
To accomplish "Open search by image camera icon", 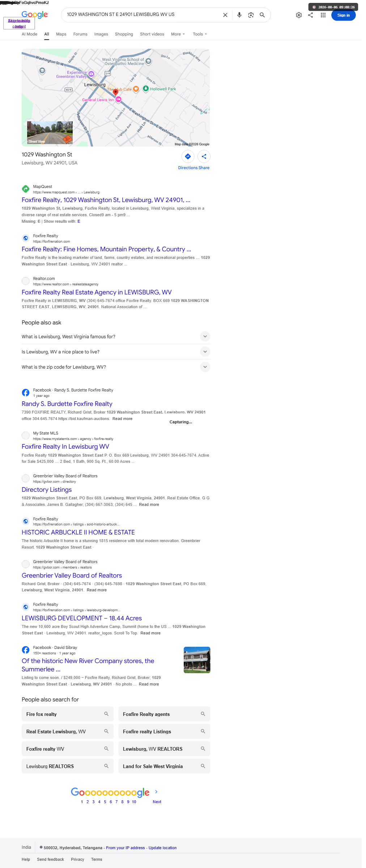I will tap(251, 15).
